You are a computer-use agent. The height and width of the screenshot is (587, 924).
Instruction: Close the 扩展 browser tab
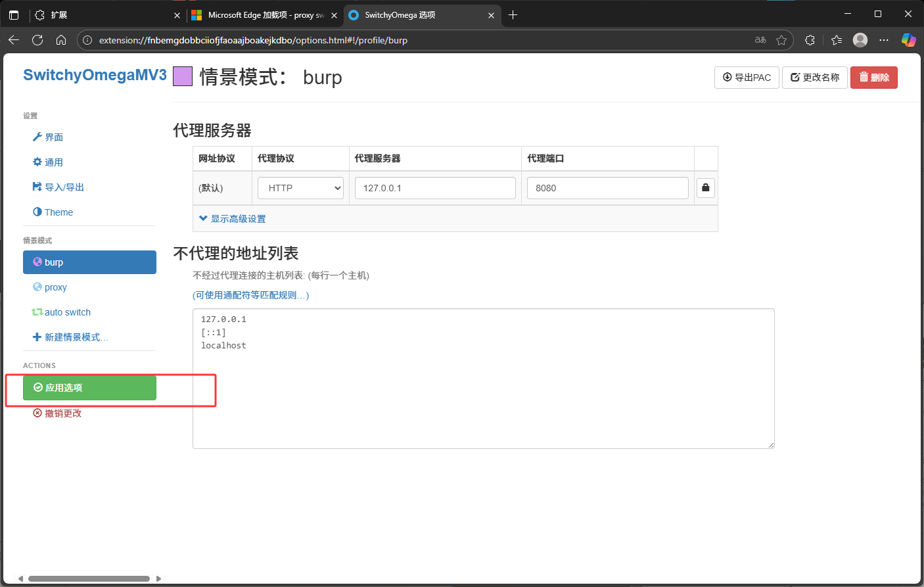click(x=177, y=15)
